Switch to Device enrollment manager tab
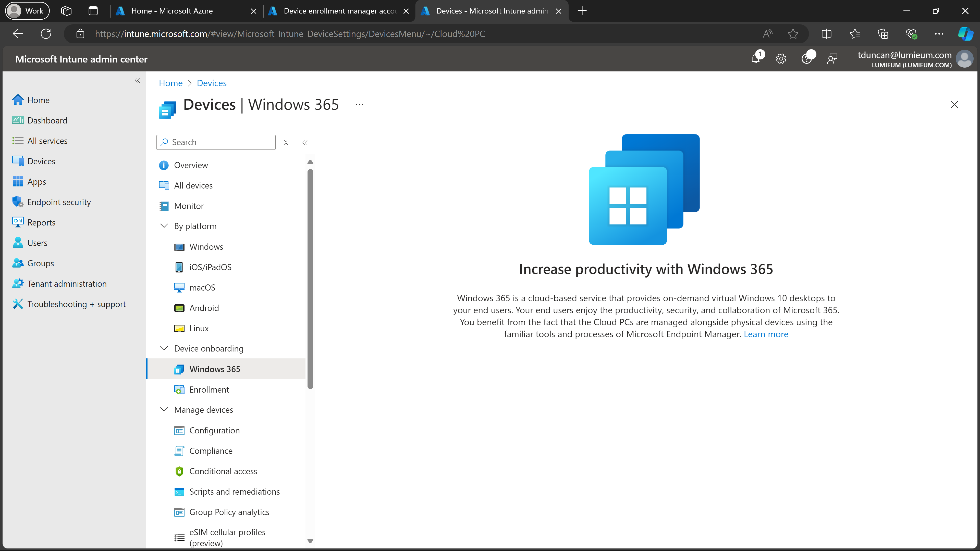 [x=340, y=11]
